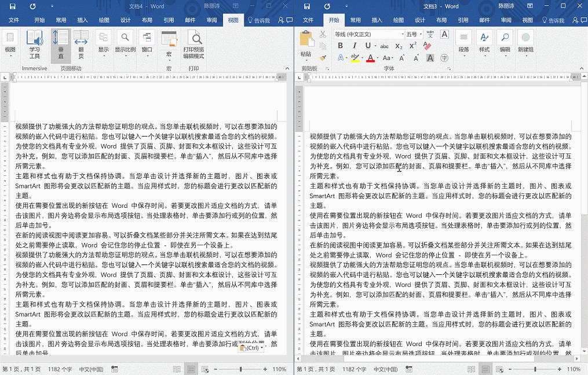The width and height of the screenshot is (588, 375).
Task: Select 翻页 side-to-side page movement
Action: click(81, 45)
